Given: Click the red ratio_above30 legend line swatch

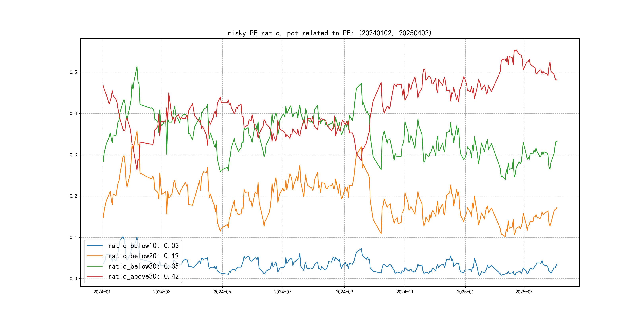Looking at the screenshot, I should (x=94, y=276).
